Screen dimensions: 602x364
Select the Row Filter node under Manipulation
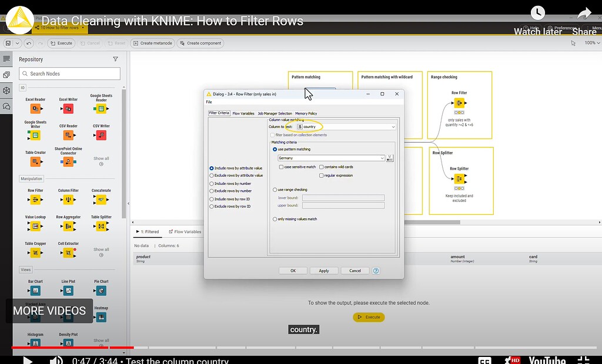(x=35, y=199)
